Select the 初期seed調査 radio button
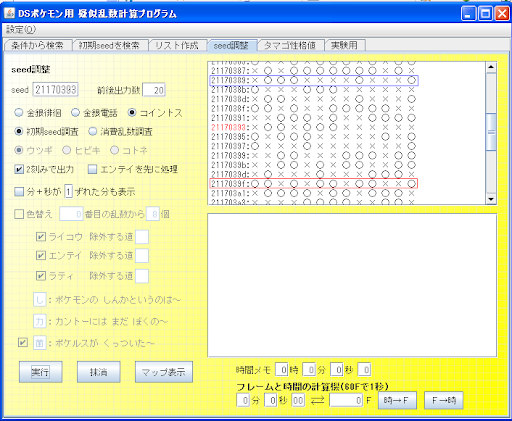The width and height of the screenshot is (512, 421). pos(19,131)
